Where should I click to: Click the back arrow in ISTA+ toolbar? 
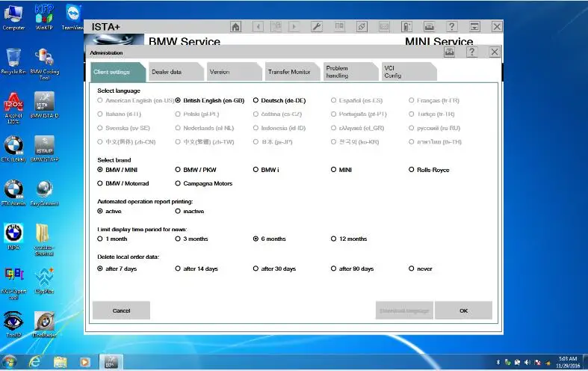click(258, 27)
